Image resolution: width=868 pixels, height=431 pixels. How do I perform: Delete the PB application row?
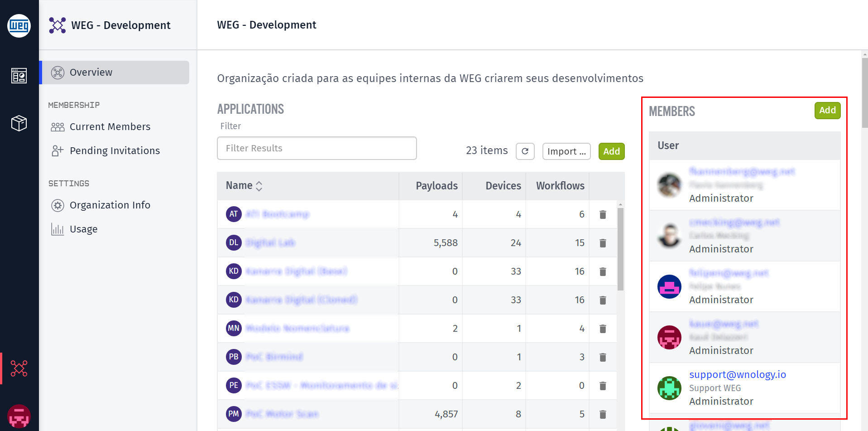[x=603, y=357]
